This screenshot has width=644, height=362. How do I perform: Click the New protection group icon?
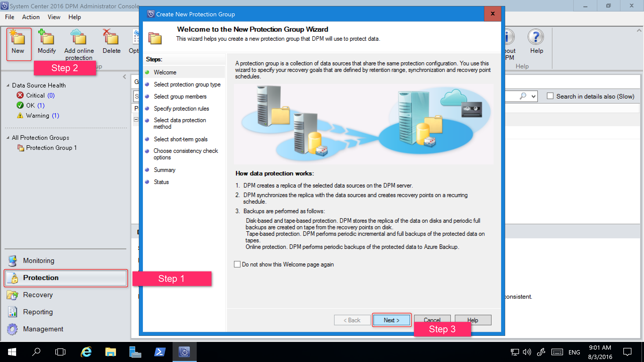(x=18, y=42)
